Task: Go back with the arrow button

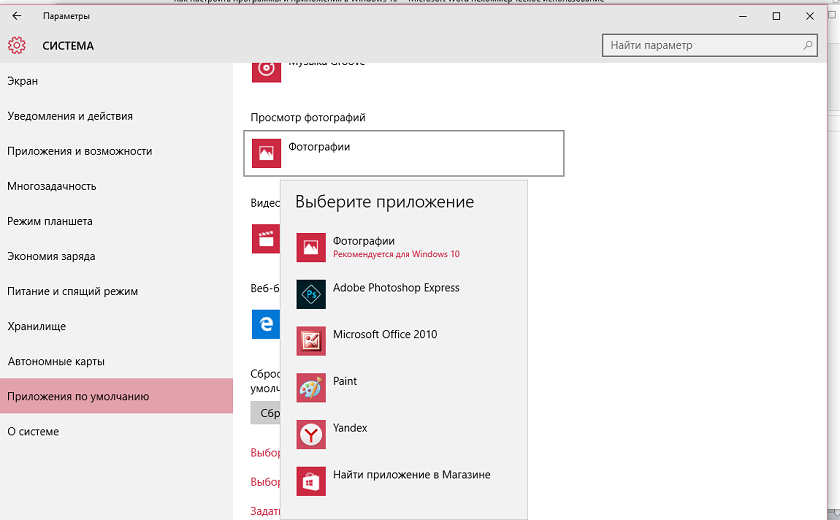Action: [x=17, y=16]
